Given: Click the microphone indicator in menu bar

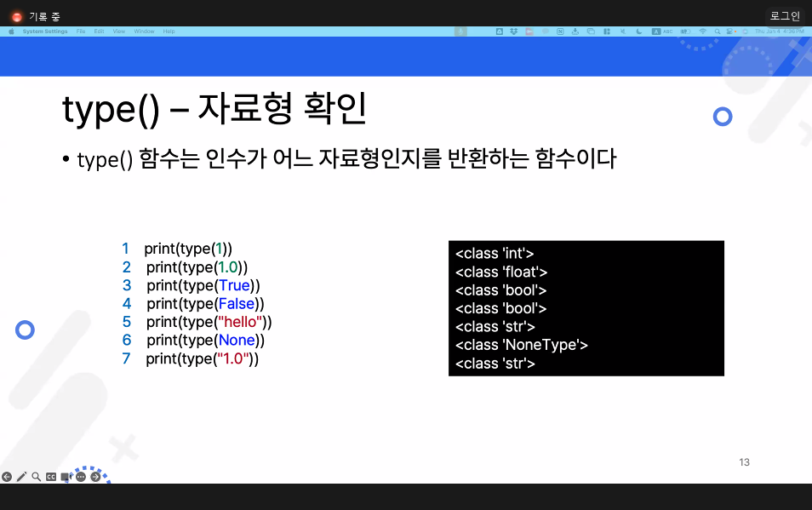Looking at the screenshot, I should 460,32.
